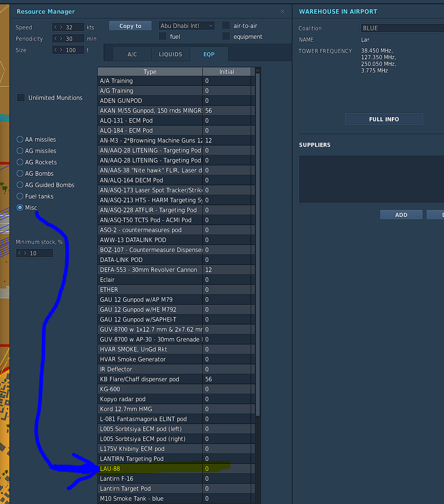Click the ADD supplier button
The image size is (444, 504).
401,215
